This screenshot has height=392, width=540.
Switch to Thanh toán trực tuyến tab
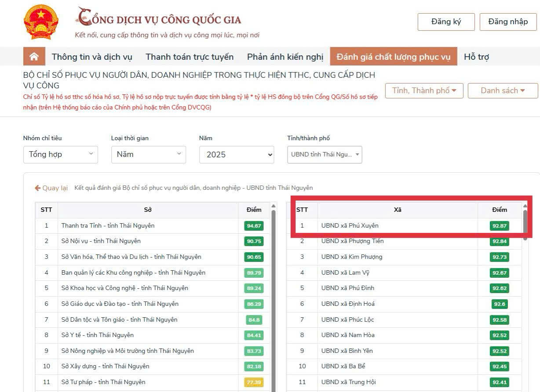click(190, 57)
